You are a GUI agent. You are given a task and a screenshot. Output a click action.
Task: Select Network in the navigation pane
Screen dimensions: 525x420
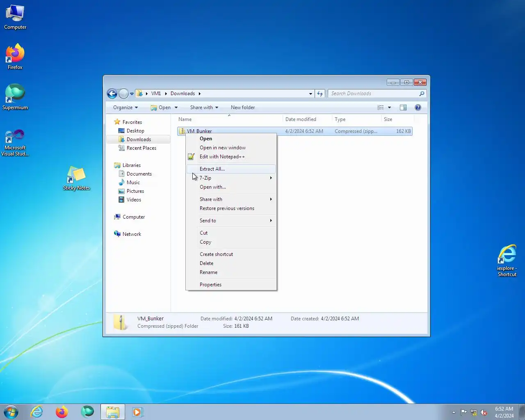coord(132,234)
